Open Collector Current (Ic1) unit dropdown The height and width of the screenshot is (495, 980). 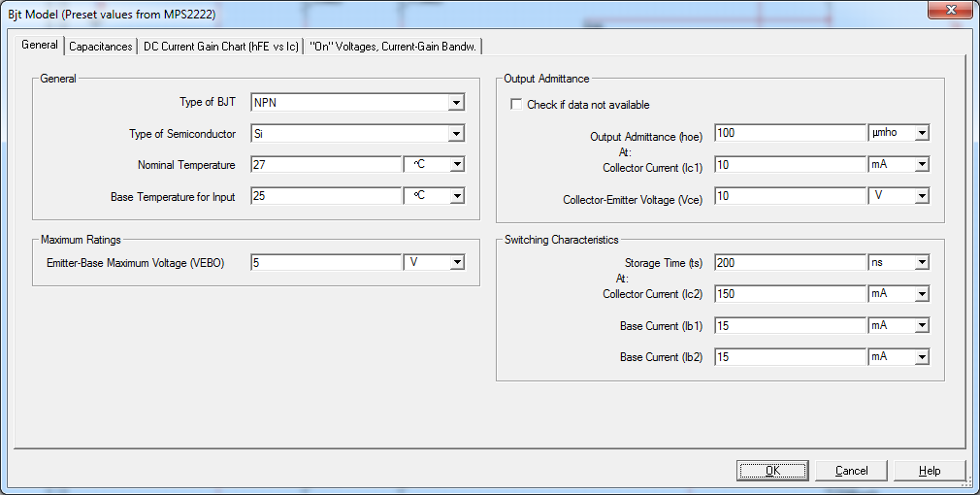922,164
